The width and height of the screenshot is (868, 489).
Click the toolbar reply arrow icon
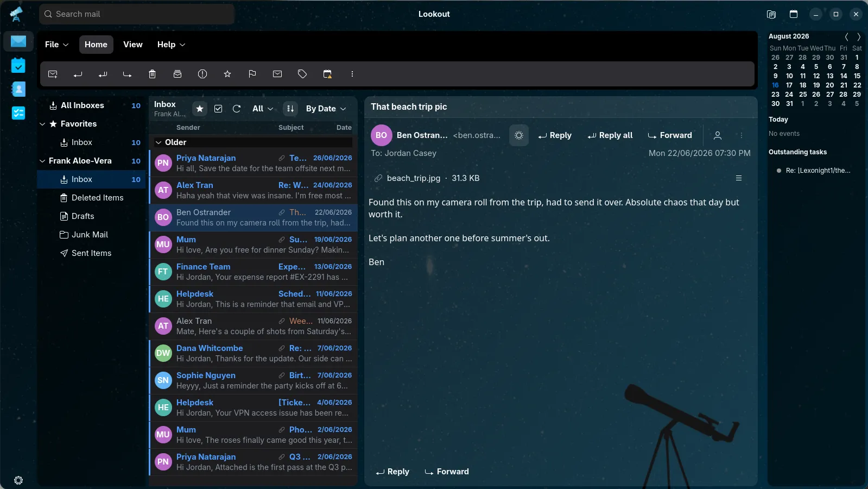(x=78, y=74)
